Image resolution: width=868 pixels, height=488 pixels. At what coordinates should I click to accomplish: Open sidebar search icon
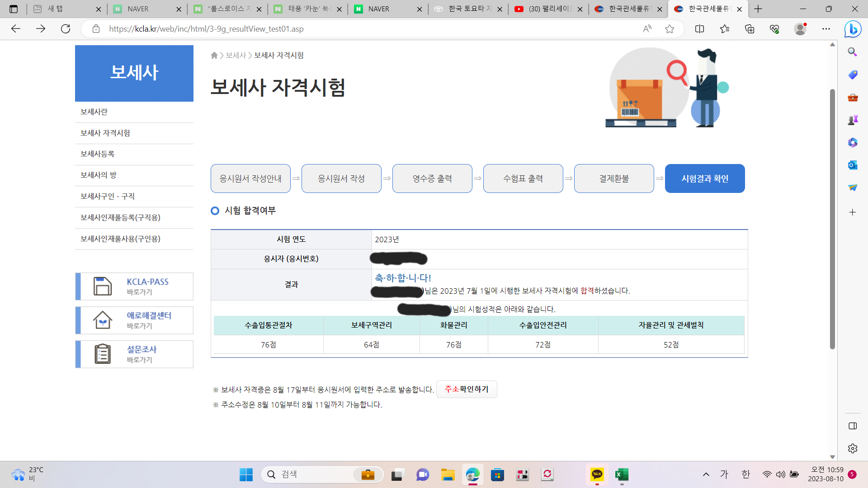(x=853, y=52)
